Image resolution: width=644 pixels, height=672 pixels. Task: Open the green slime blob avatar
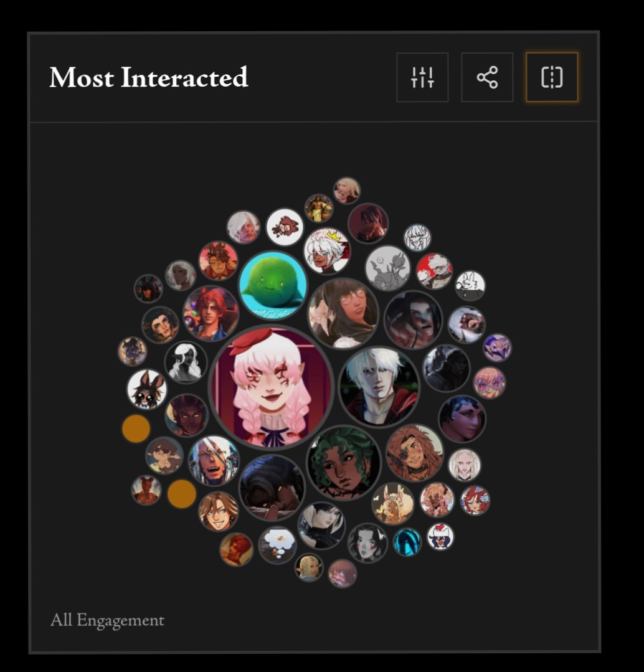click(273, 285)
